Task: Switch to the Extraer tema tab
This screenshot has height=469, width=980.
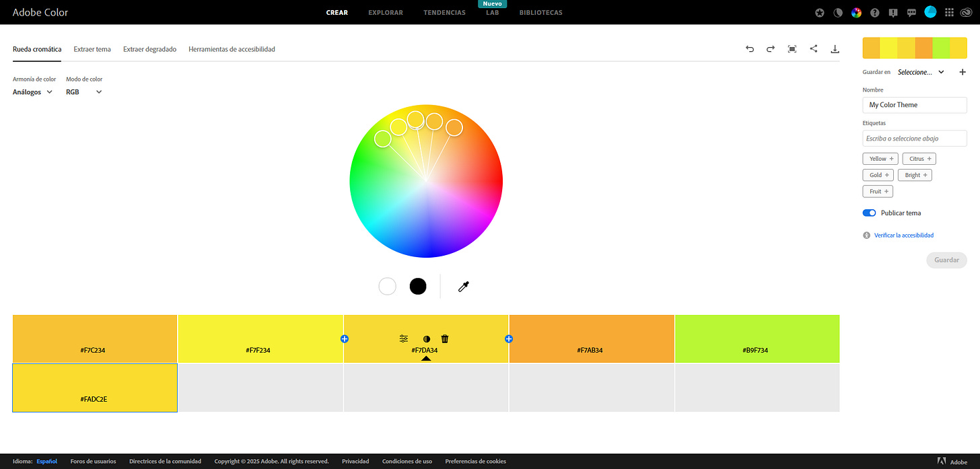Action: tap(92, 49)
